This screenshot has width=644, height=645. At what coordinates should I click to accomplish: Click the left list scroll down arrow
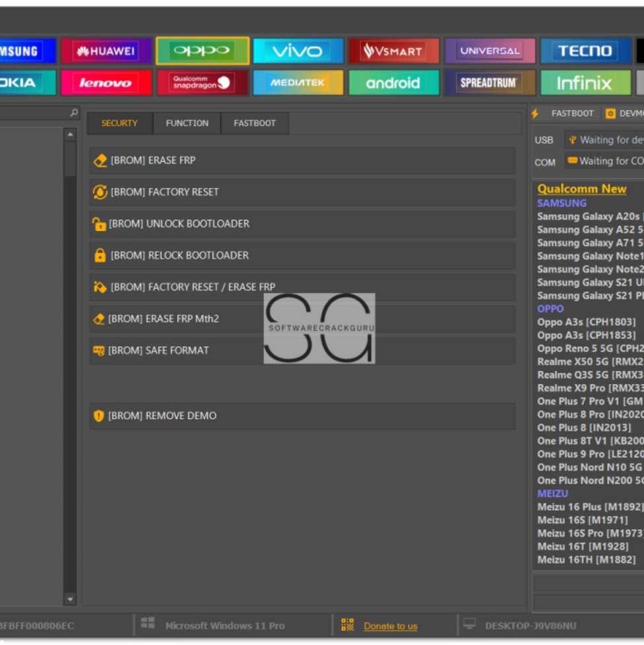pyautogui.click(x=71, y=599)
